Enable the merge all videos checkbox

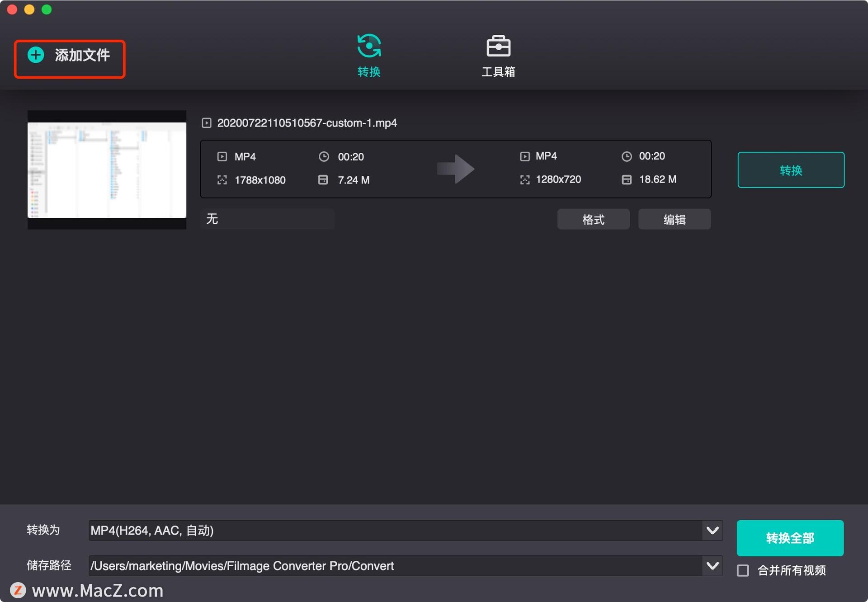743,570
